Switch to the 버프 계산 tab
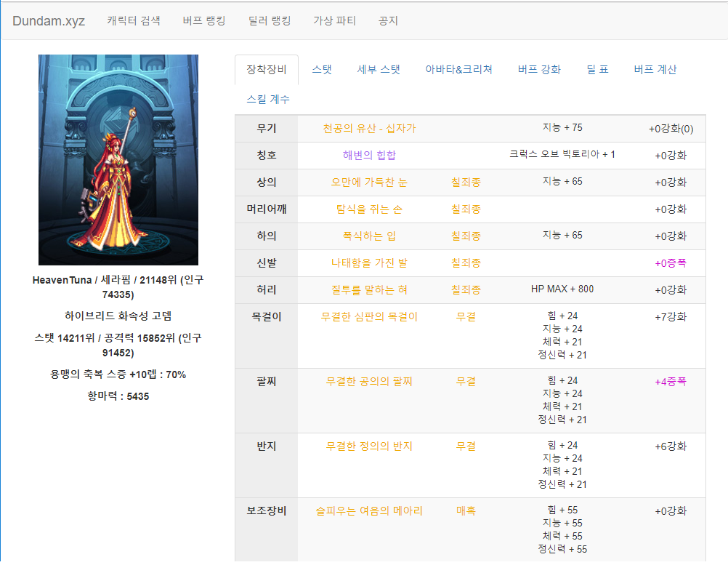 (655, 70)
